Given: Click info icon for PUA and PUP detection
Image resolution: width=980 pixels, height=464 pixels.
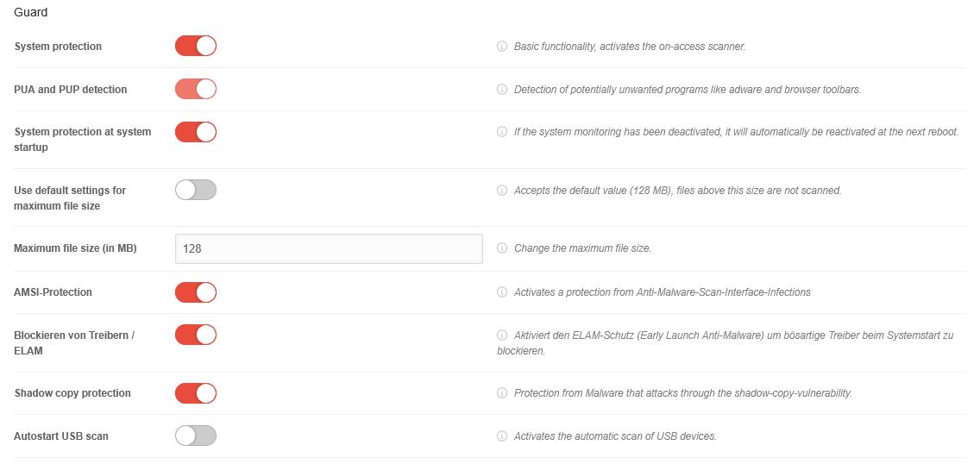Looking at the screenshot, I should pos(502,90).
